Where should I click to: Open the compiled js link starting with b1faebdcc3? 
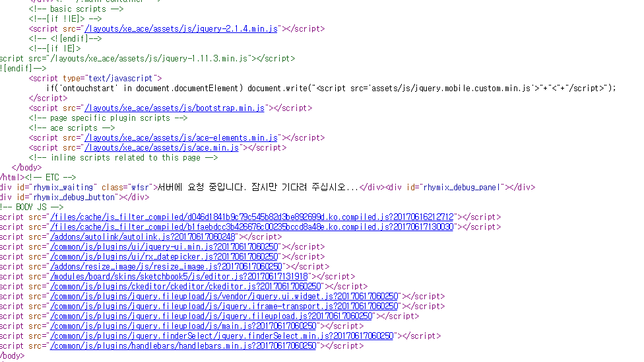click(x=252, y=227)
